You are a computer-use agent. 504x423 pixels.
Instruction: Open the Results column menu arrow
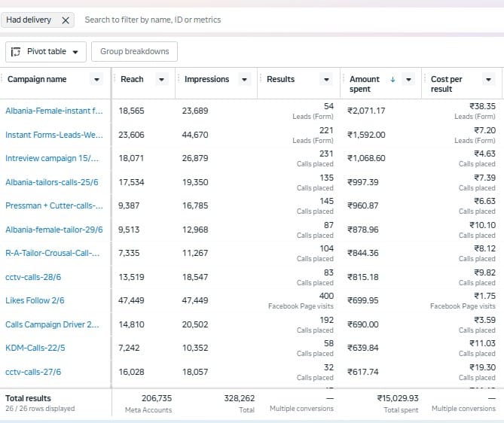(x=326, y=80)
